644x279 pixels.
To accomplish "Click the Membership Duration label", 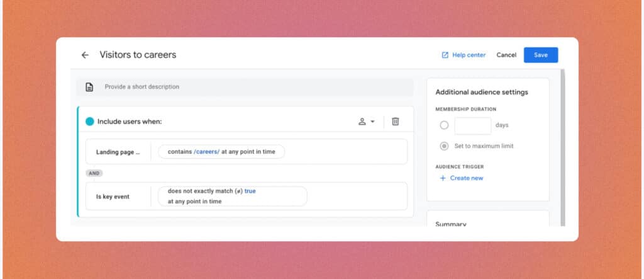I will (466, 110).
